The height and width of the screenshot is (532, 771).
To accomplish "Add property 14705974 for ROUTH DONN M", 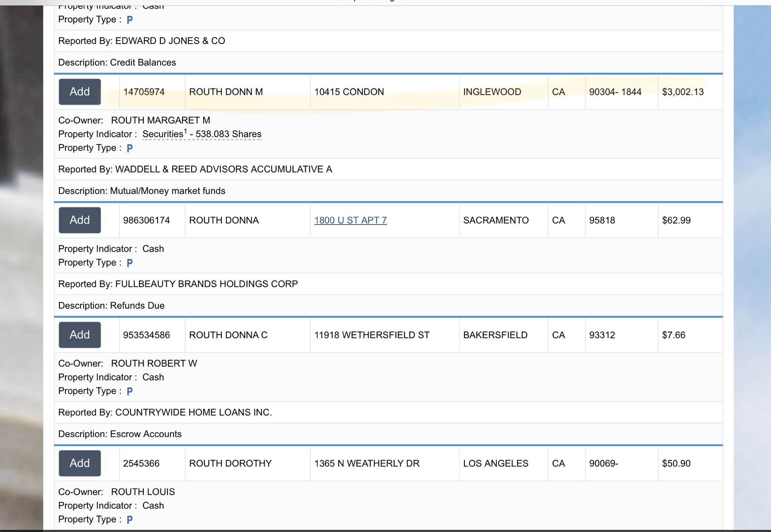I will pyautogui.click(x=80, y=92).
